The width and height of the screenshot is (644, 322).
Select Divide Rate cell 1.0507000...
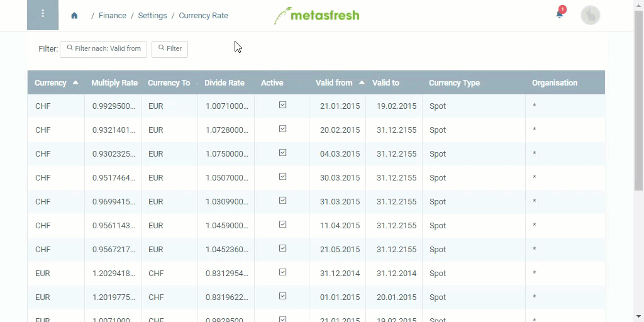pyautogui.click(x=226, y=177)
